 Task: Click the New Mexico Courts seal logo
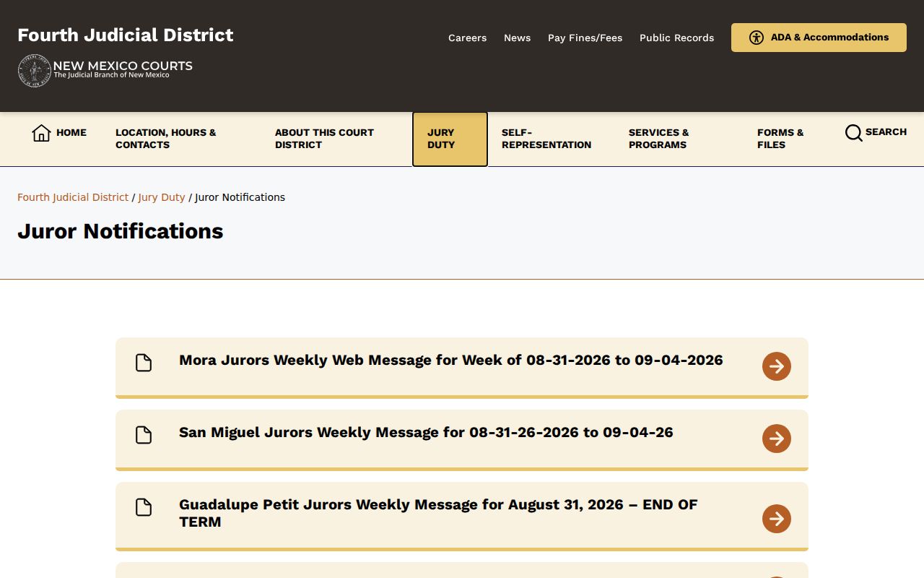(34, 71)
